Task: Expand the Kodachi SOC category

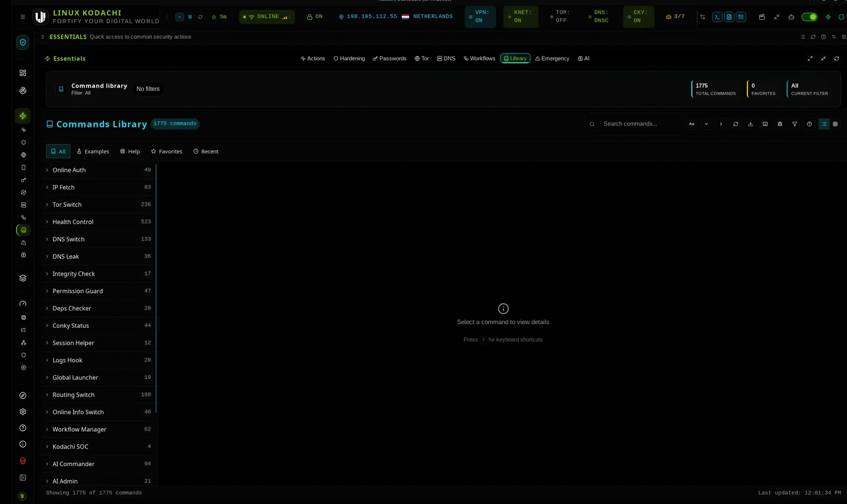Action: (98, 447)
